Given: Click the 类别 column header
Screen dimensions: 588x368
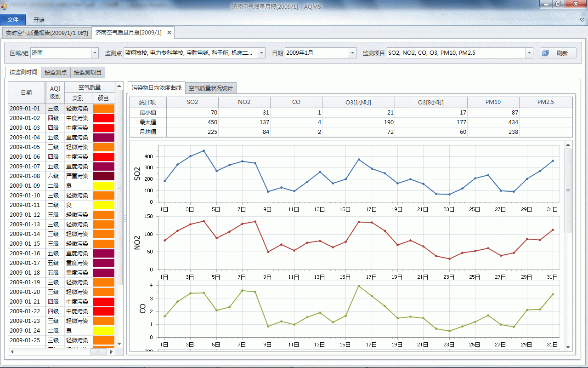Looking at the screenshot, I should (x=78, y=98).
